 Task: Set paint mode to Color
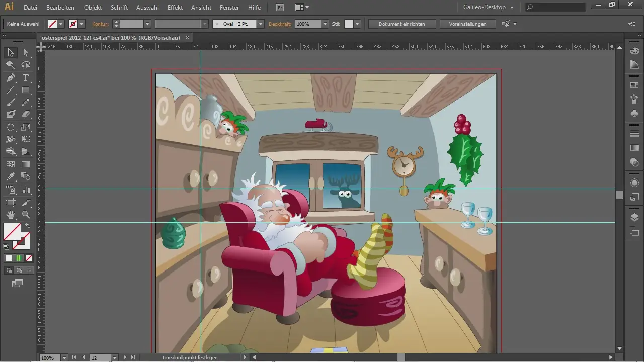(9, 258)
